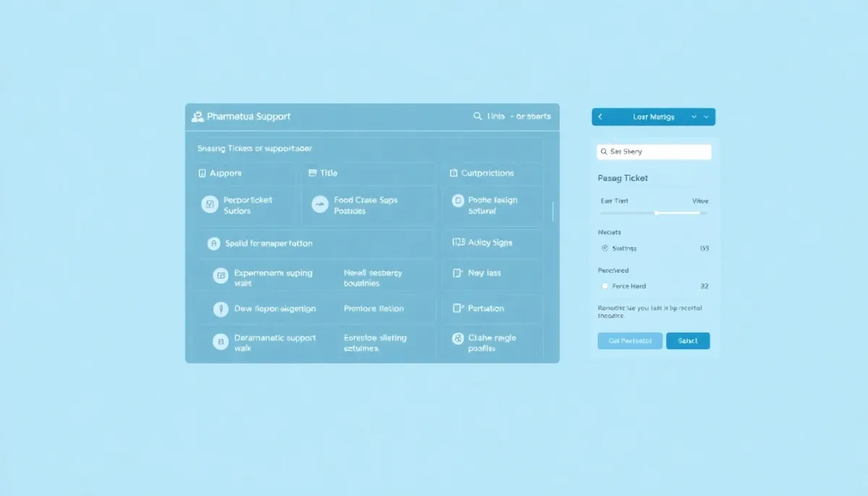Viewport: 868px width, 496px height.
Task: Open first dropdown chevron in Loar Matigs bar
Action: click(x=694, y=117)
